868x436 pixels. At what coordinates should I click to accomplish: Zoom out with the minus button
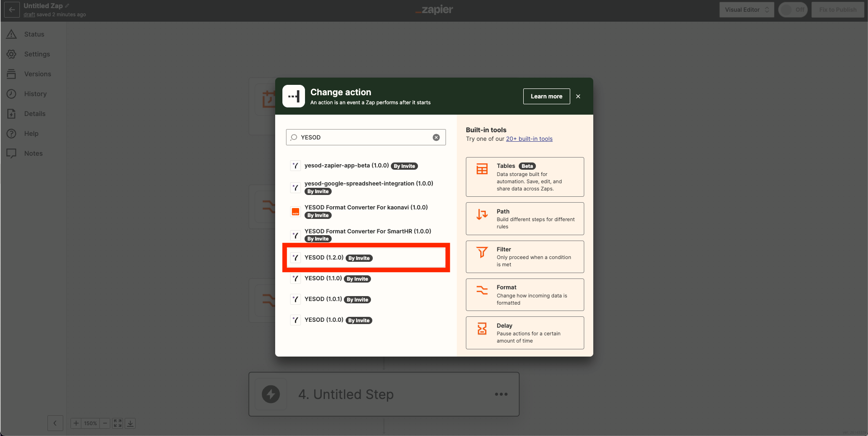point(105,423)
